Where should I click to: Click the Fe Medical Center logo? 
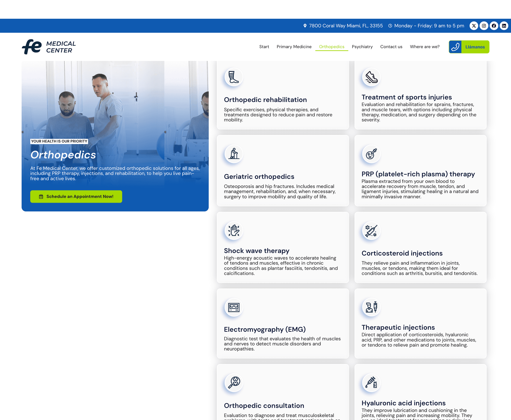[x=49, y=47]
